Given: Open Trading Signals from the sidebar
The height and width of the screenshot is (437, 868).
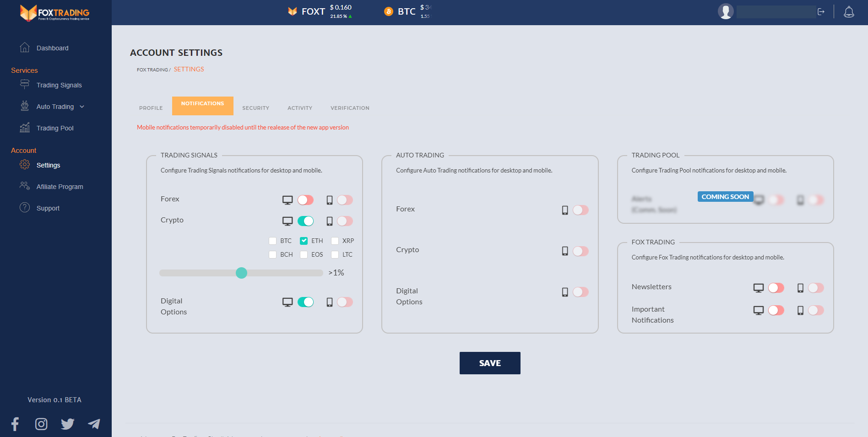Looking at the screenshot, I should click(59, 85).
